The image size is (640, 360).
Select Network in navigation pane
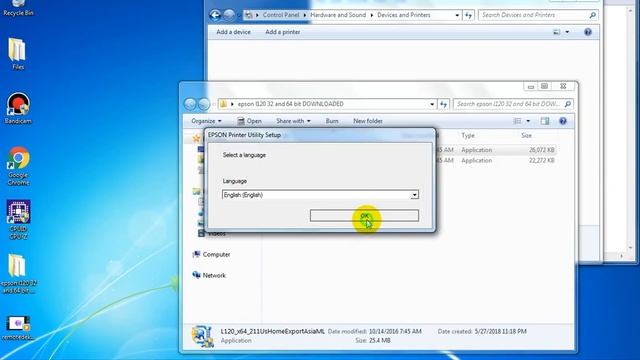point(209,275)
